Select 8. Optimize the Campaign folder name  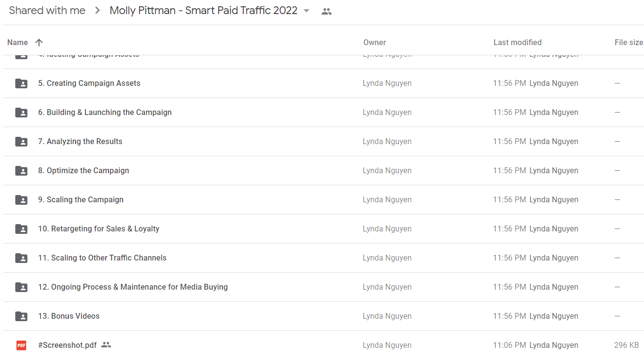83,170
